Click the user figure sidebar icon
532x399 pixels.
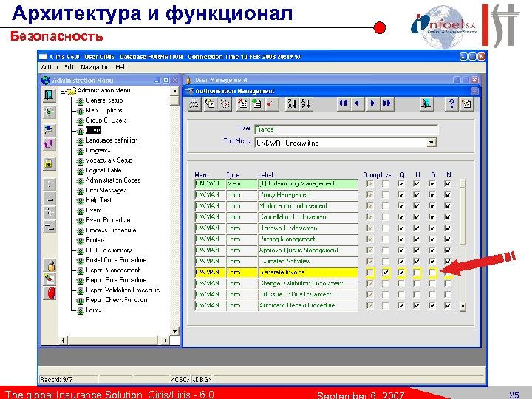click(x=50, y=266)
